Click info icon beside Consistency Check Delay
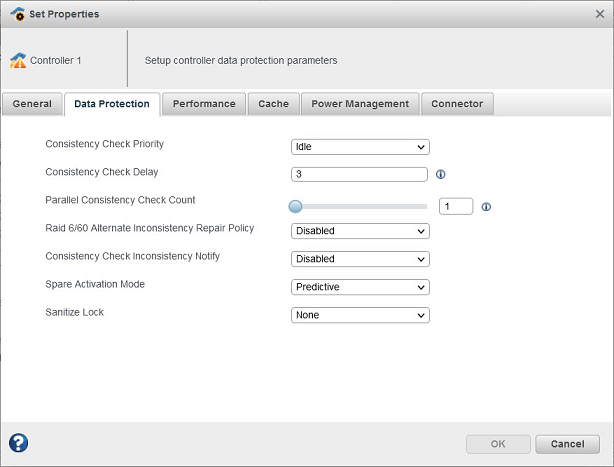The width and height of the screenshot is (614, 467). (441, 174)
